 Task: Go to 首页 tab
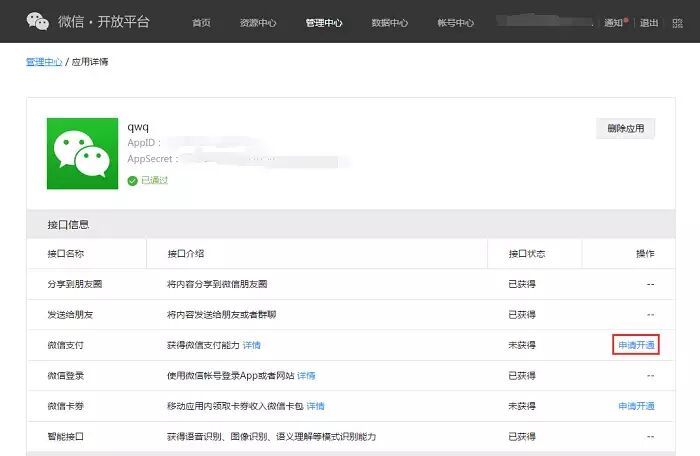point(201,23)
